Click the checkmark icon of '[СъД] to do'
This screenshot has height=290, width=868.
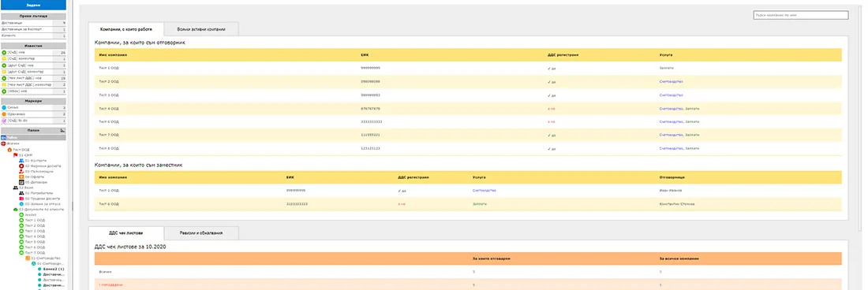pyautogui.click(x=4, y=121)
